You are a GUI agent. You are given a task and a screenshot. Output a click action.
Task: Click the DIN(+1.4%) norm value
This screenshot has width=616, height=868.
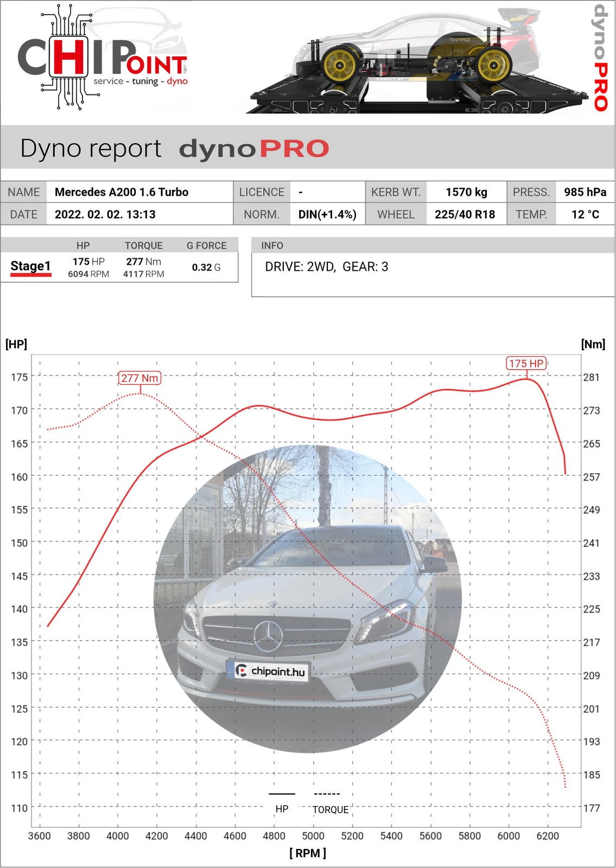click(x=327, y=214)
